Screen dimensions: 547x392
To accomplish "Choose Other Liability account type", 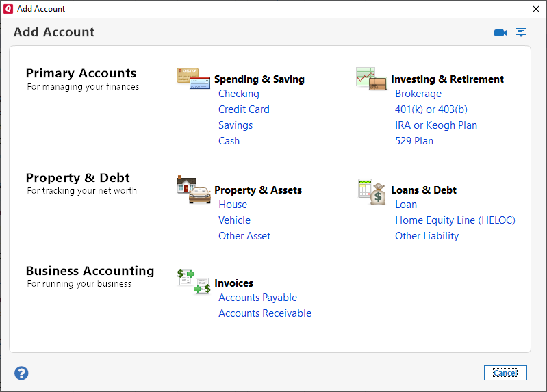I will click(x=427, y=236).
